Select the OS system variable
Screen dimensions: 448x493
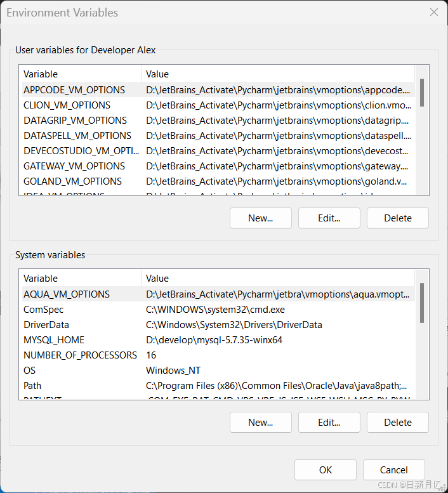pyautogui.click(x=218, y=371)
